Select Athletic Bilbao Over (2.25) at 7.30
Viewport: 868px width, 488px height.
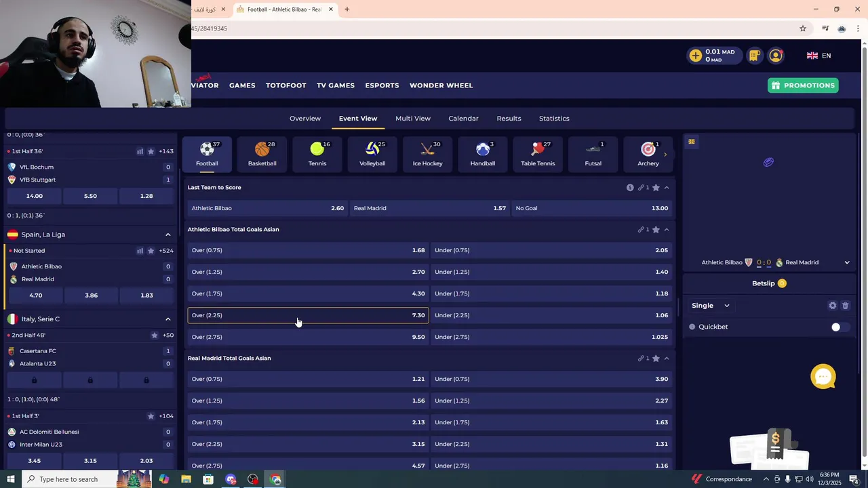[308, 315]
